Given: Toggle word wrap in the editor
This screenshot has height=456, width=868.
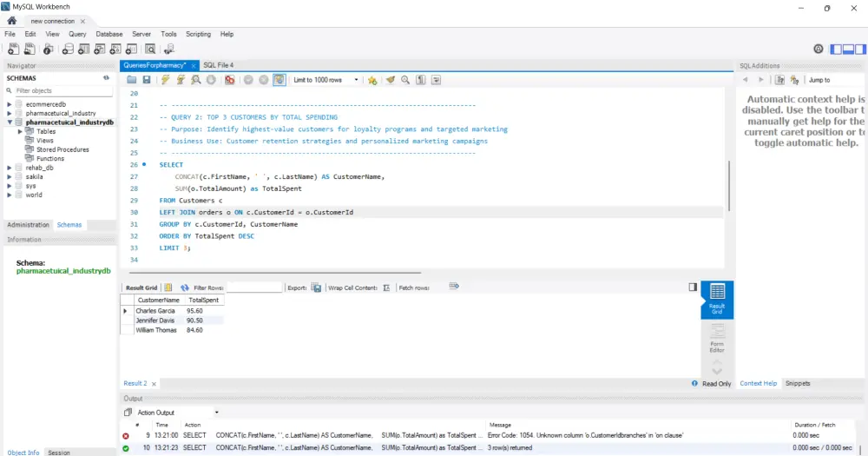Looking at the screenshot, I should 437,80.
